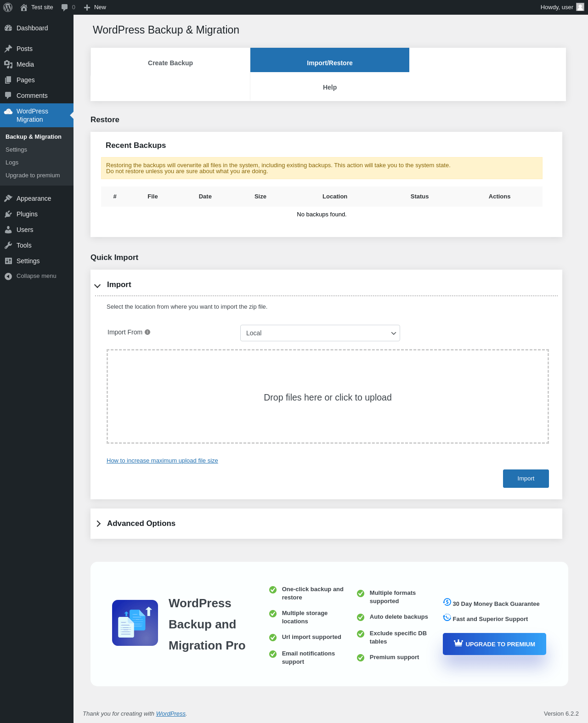588x723 pixels.
Task: Click the Test site link
Action: (42, 7)
